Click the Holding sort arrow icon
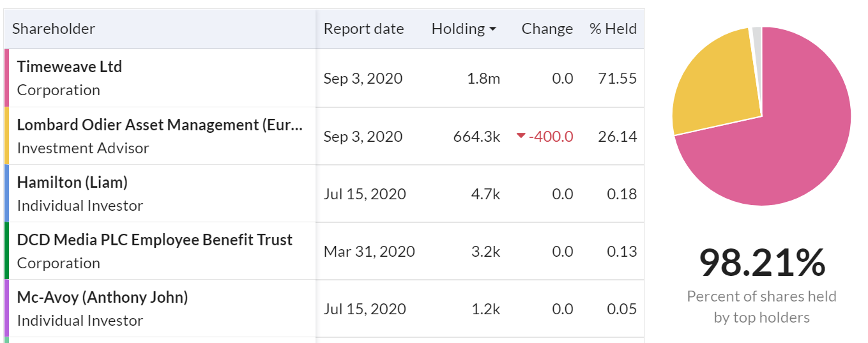The image size is (868, 343). click(x=492, y=29)
